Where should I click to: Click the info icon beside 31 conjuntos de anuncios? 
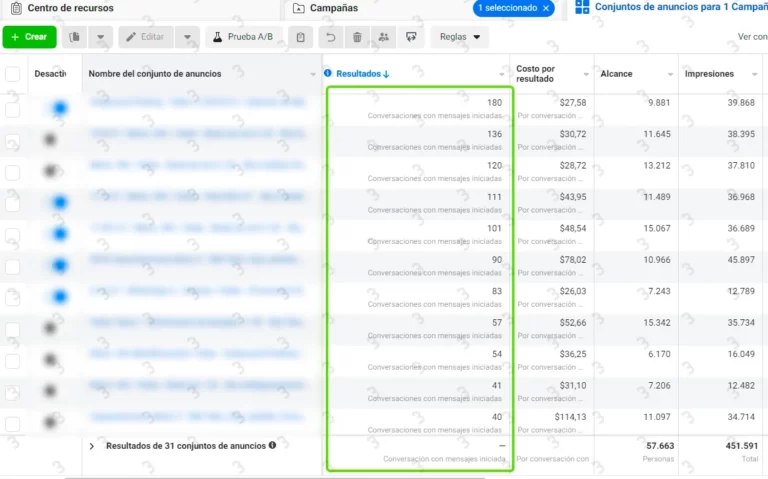(x=272, y=445)
